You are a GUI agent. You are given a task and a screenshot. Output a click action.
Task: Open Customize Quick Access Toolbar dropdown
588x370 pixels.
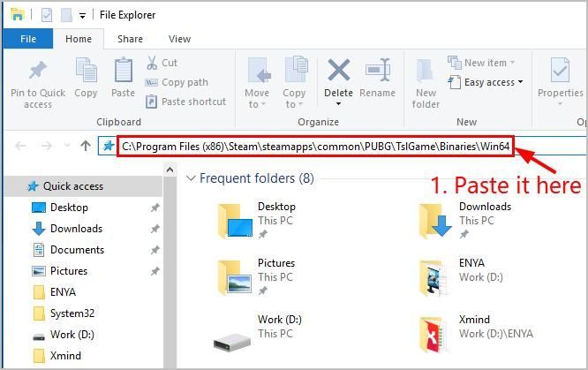[82, 16]
